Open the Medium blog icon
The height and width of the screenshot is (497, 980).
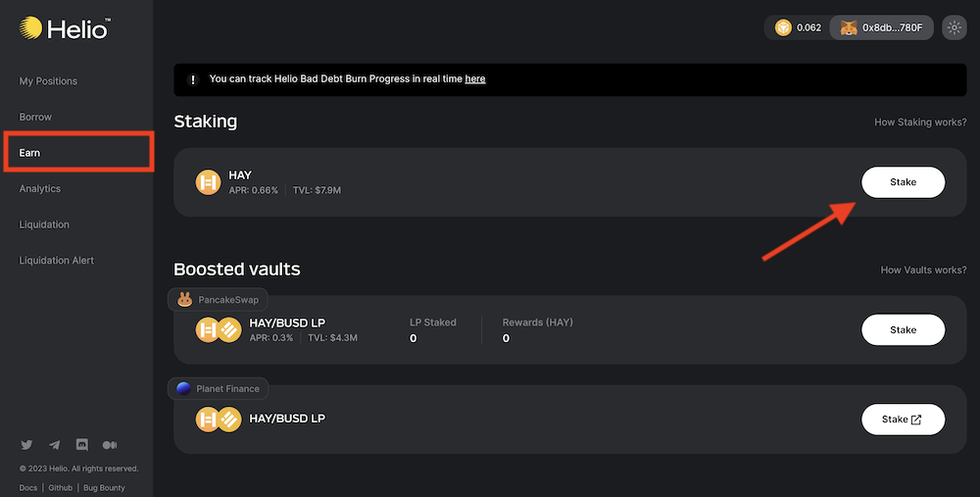[x=110, y=445]
